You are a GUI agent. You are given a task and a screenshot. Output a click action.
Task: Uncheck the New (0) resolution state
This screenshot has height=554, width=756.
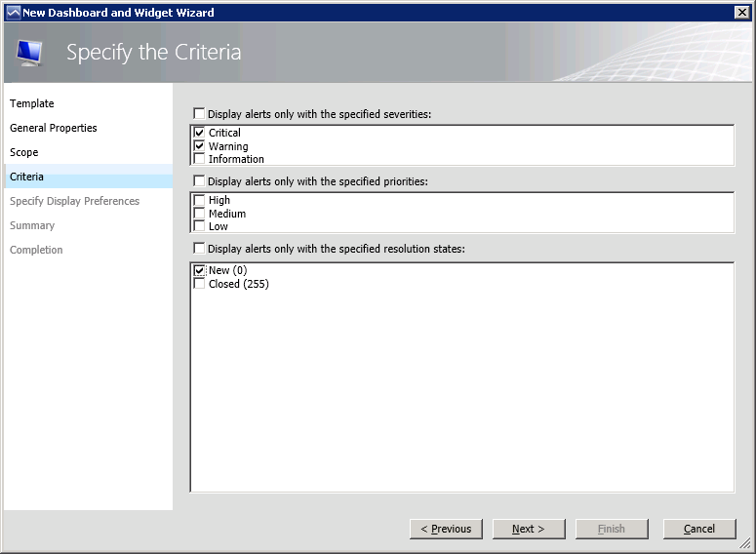point(200,270)
